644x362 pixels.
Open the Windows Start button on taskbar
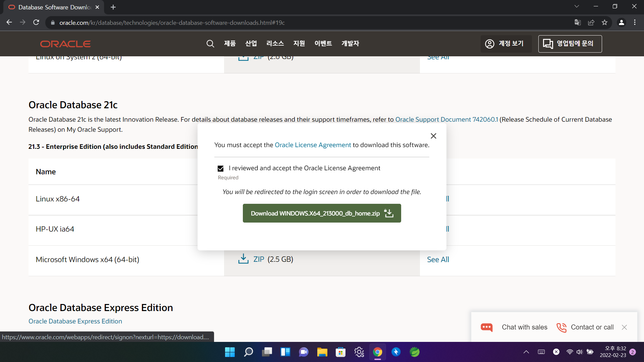pyautogui.click(x=230, y=352)
